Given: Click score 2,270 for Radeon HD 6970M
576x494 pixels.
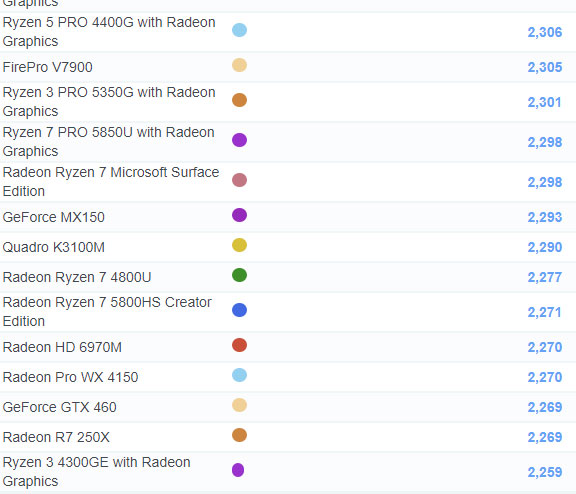Looking at the screenshot, I should click(x=545, y=347).
